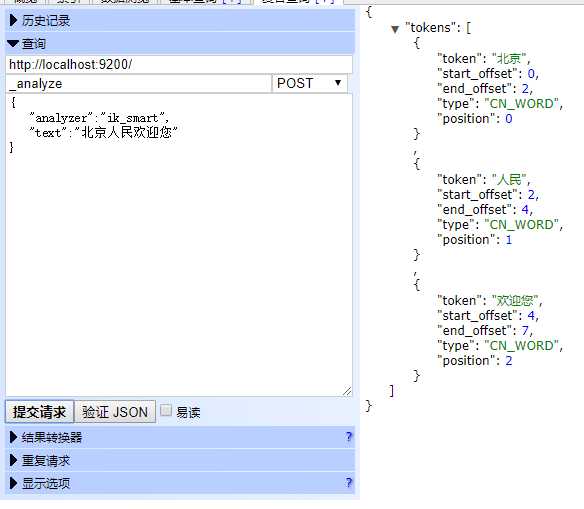Expand the 显示选项 section
This screenshot has width=584, height=509.
tap(180, 483)
